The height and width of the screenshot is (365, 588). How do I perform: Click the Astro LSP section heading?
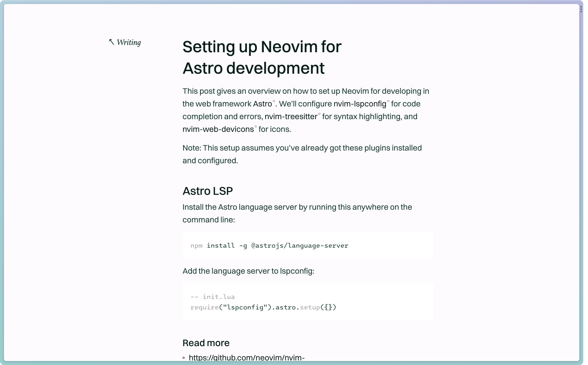click(208, 191)
